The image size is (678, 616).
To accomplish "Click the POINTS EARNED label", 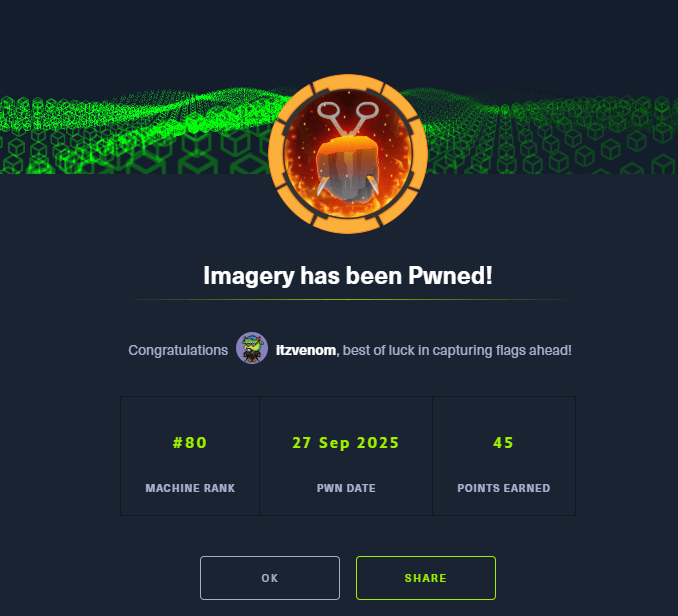I will pyautogui.click(x=504, y=488).
